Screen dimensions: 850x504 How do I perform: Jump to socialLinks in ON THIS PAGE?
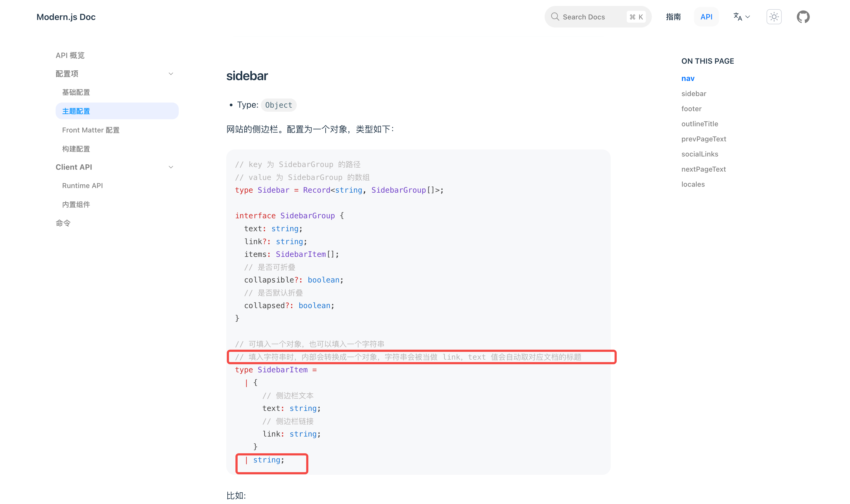coord(700,154)
